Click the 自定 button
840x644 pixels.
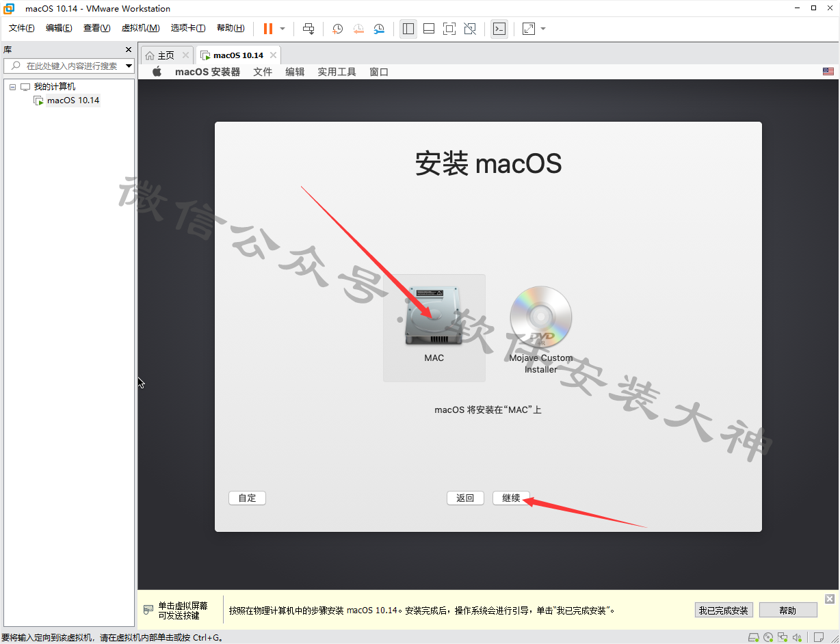point(247,498)
